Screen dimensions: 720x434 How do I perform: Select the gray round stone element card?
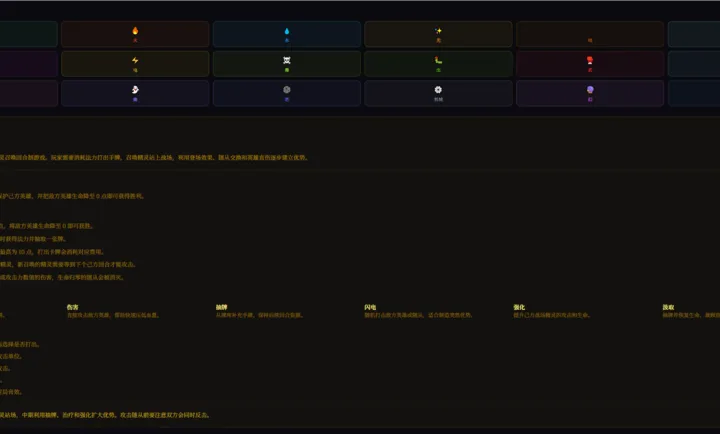click(287, 93)
